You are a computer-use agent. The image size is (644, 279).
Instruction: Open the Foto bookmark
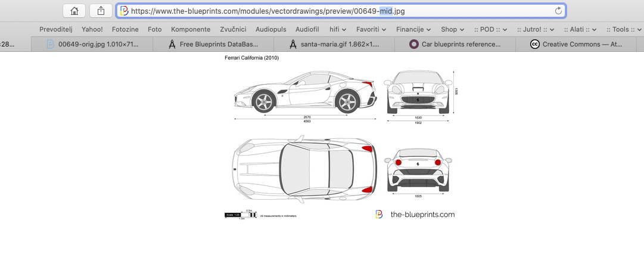coord(155,30)
